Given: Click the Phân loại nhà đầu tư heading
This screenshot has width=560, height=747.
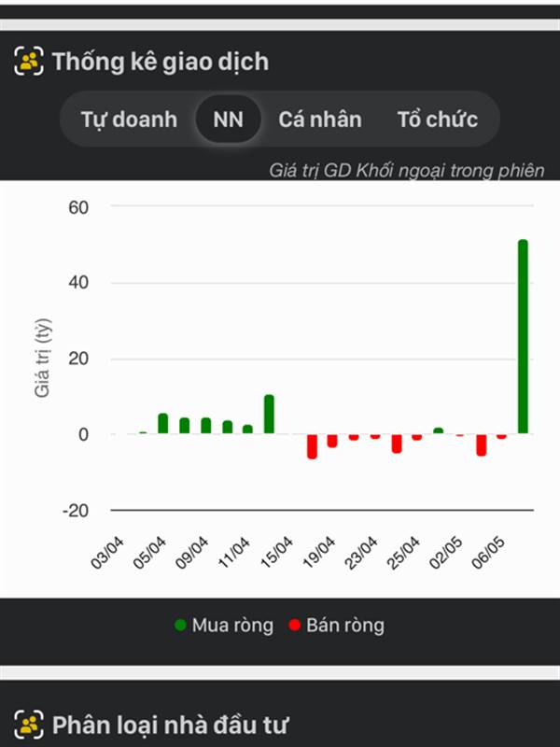Looking at the screenshot, I should pyautogui.click(x=170, y=724).
